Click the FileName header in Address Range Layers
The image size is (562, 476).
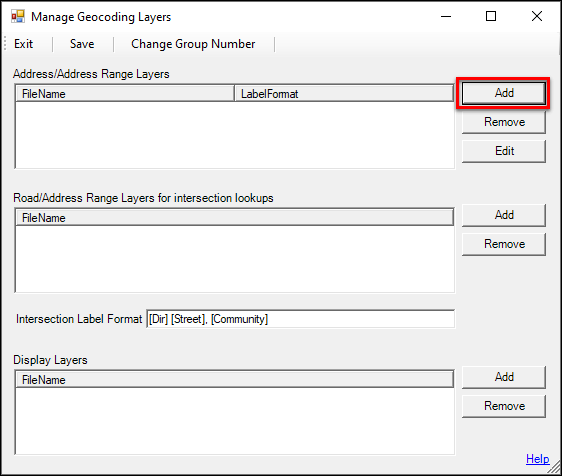coord(125,94)
